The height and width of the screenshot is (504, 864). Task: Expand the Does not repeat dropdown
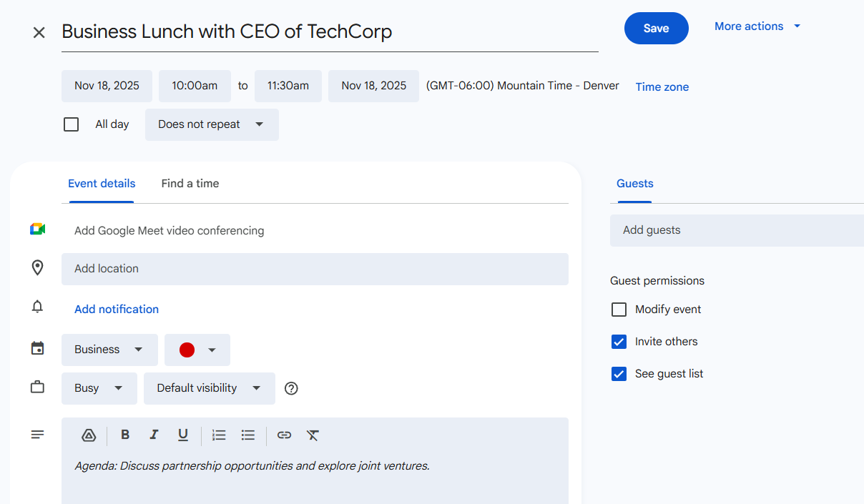tap(212, 124)
